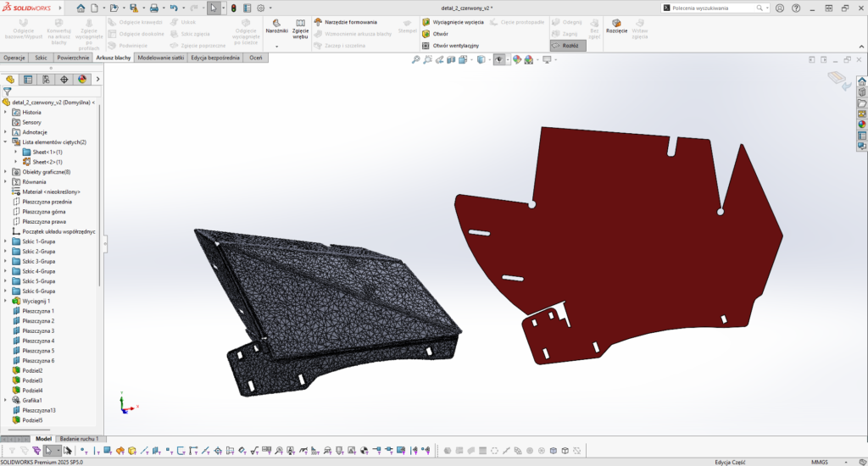Click the Rozcięcie rip tool
The image size is (868, 466).
617,26
